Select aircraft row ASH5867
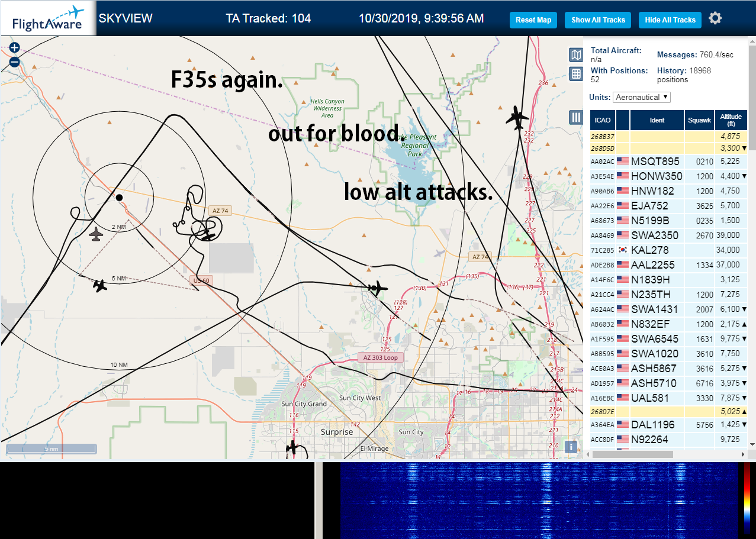Image resolution: width=756 pixels, height=539 pixels. pos(668,368)
